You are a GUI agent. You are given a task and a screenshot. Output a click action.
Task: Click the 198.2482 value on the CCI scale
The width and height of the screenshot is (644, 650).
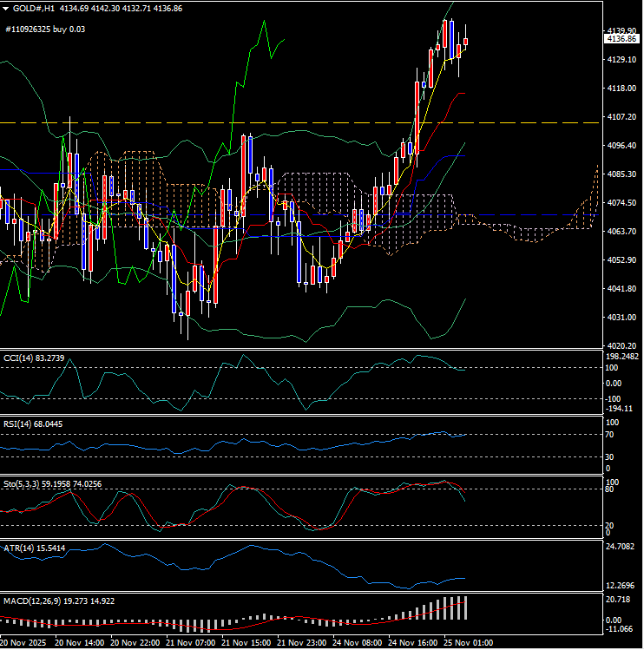(622, 357)
